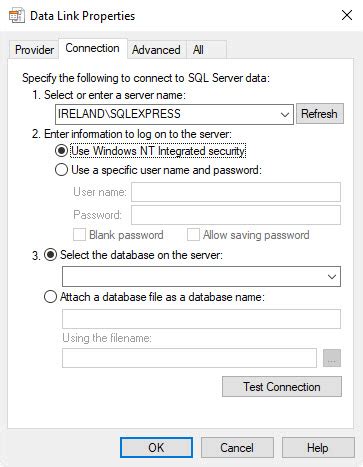The height and width of the screenshot is (467, 363).
Task: Click the Data Link Properties title icon
Action: tap(16, 16)
